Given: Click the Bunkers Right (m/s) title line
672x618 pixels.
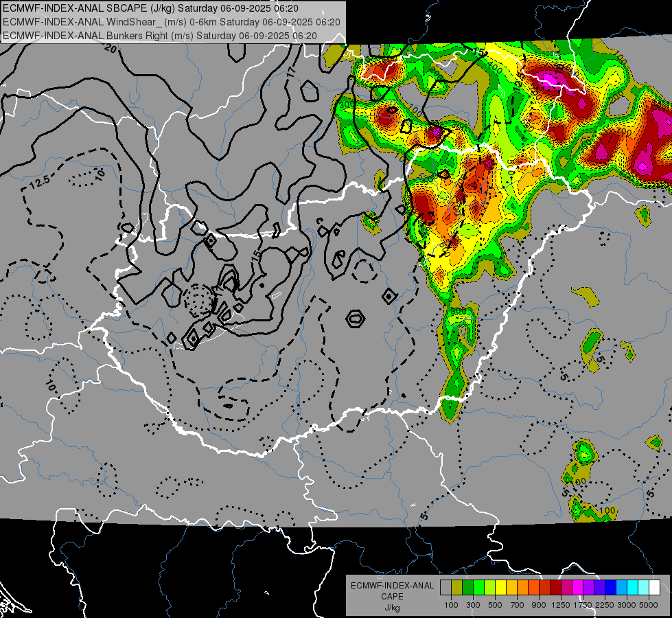Looking at the screenshot, I should 160,36.
